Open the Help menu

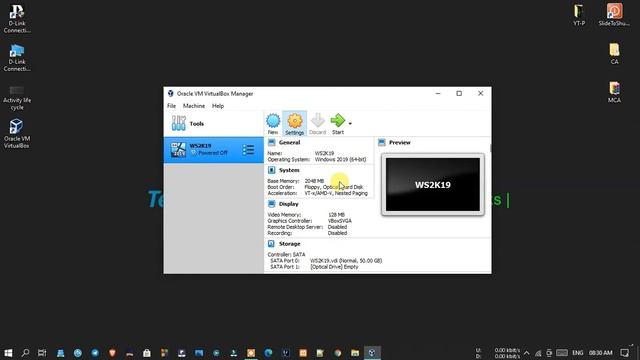(x=218, y=106)
